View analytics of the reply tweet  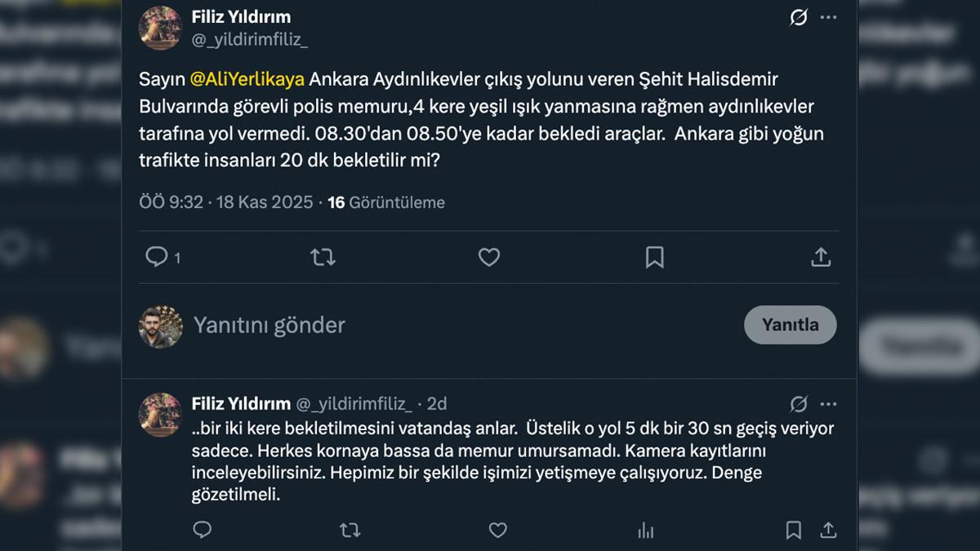(x=645, y=531)
